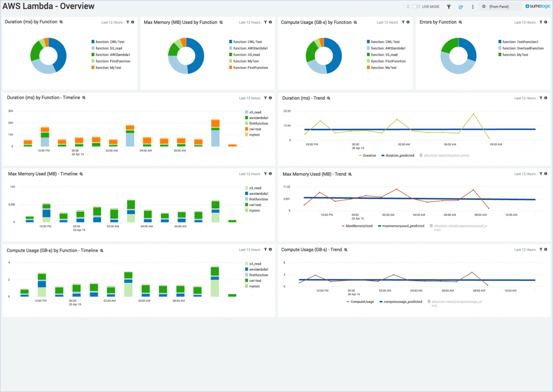Change Last 12 Hours on Duration by Function - Timeline
The height and width of the screenshot is (392, 553).
249,98
